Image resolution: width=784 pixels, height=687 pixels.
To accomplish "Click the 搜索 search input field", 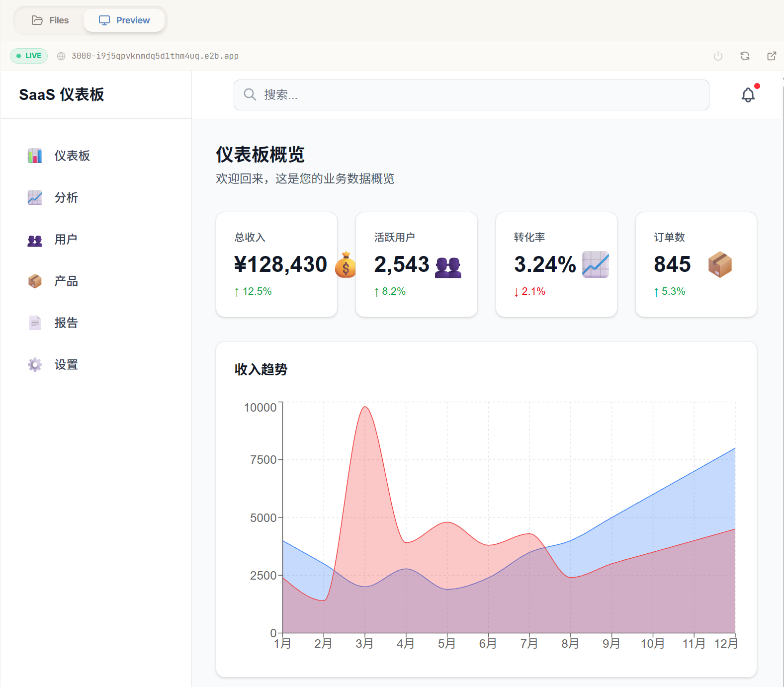I will pyautogui.click(x=471, y=95).
